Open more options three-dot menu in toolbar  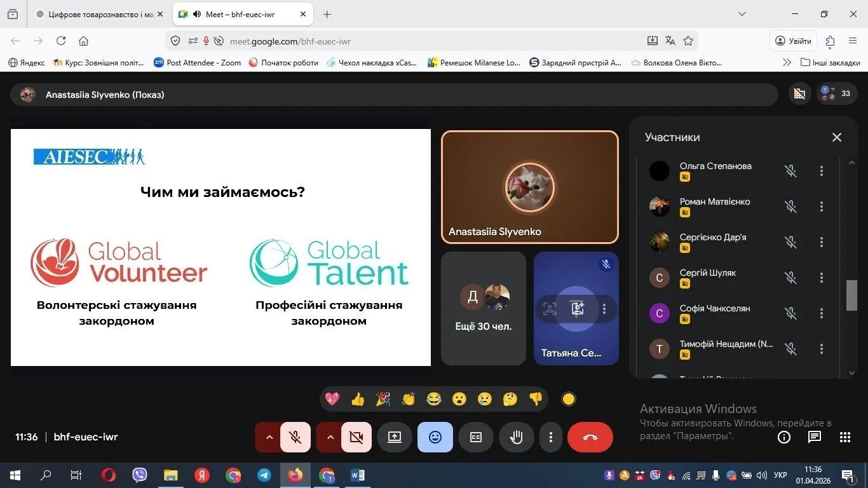[551, 437]
